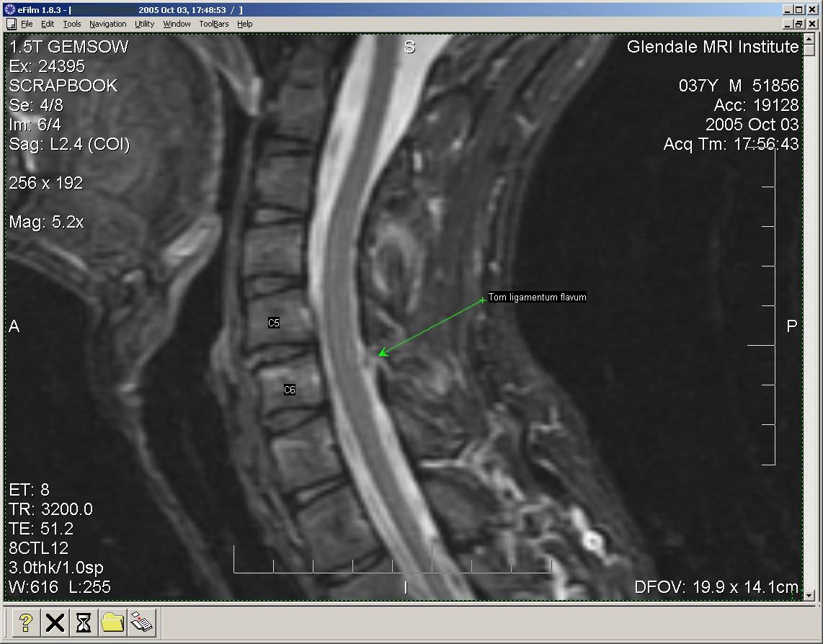Open the Window menu
Screen dimensions: 823x644
point(177,24)
